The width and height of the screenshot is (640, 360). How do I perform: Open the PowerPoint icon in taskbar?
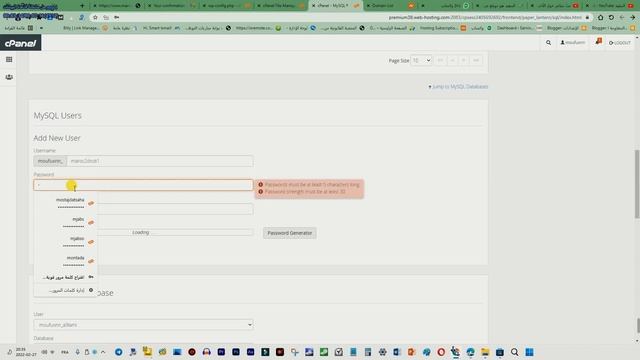tap(411, 352)
